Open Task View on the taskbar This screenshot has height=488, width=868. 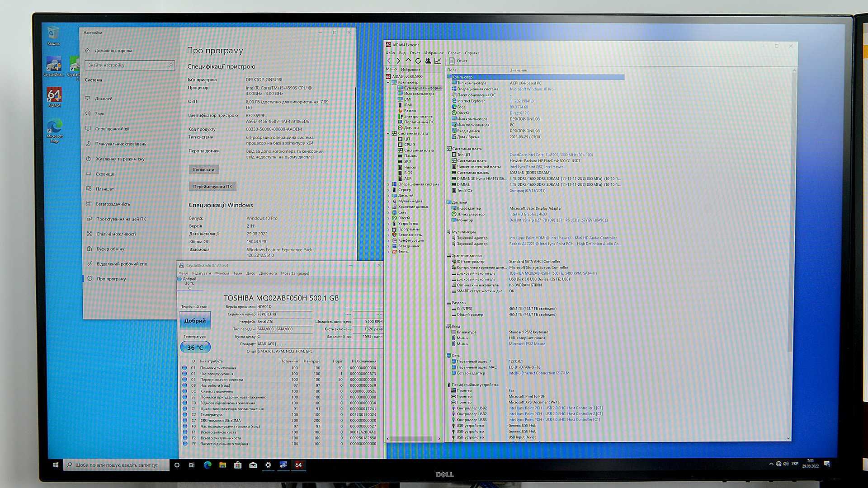(x=192, y=465)
